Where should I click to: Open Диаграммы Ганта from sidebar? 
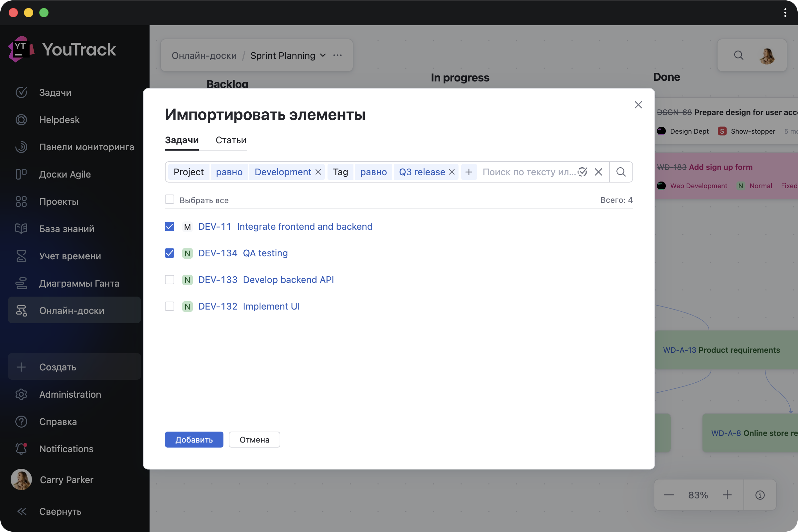[x=79, y=283]
